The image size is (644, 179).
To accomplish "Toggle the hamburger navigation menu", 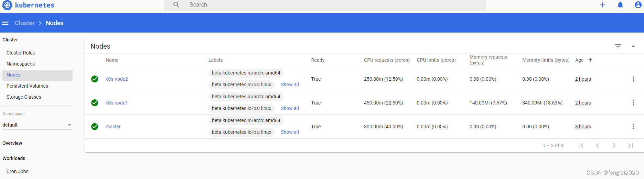I will tap(5, 23).
